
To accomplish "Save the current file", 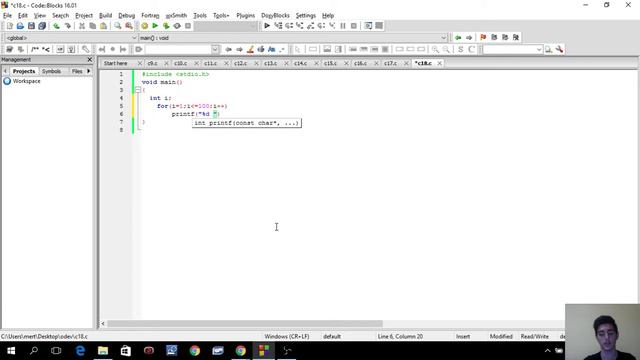I will [31, 26].
